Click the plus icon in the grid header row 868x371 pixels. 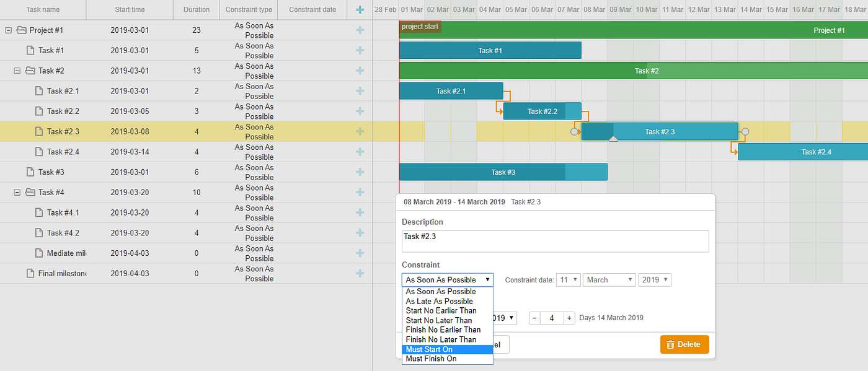click(x=358, y=10)
